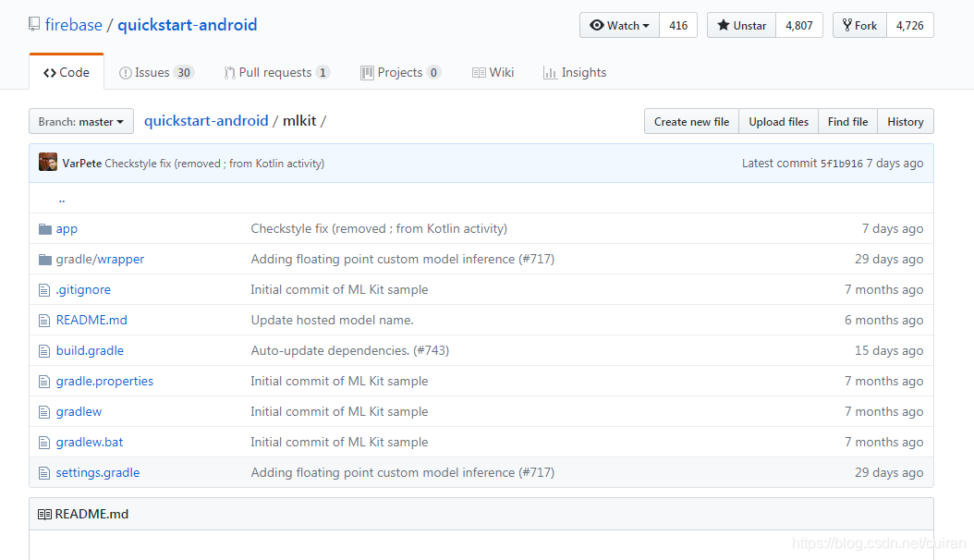Open VarPete's profile link

82,164
